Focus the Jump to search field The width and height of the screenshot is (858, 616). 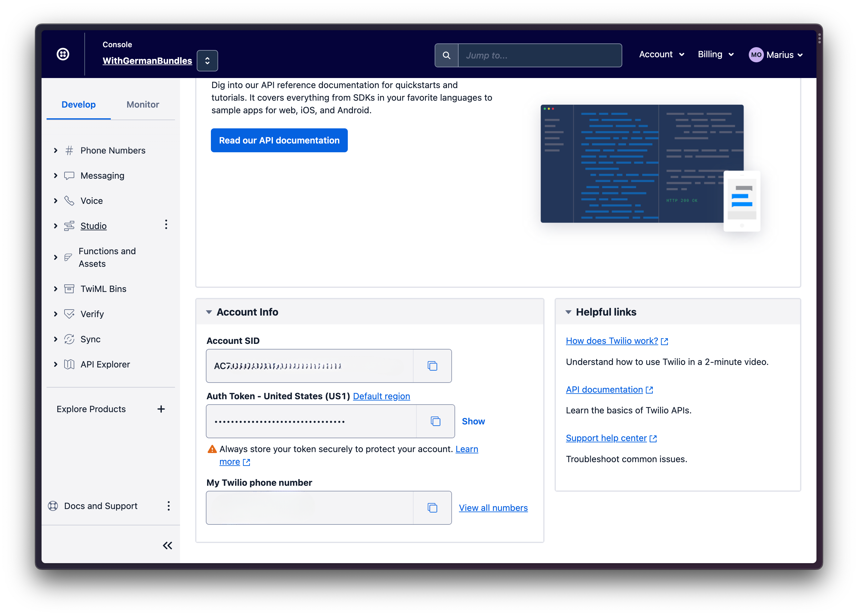tap(540, 56)
